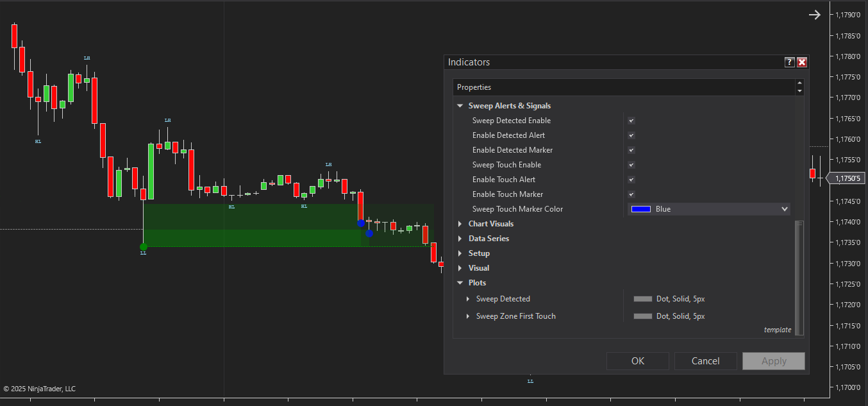Disable the Enable Touch Marker checkbox
The image size is (868, 406).
click(631, 194)
